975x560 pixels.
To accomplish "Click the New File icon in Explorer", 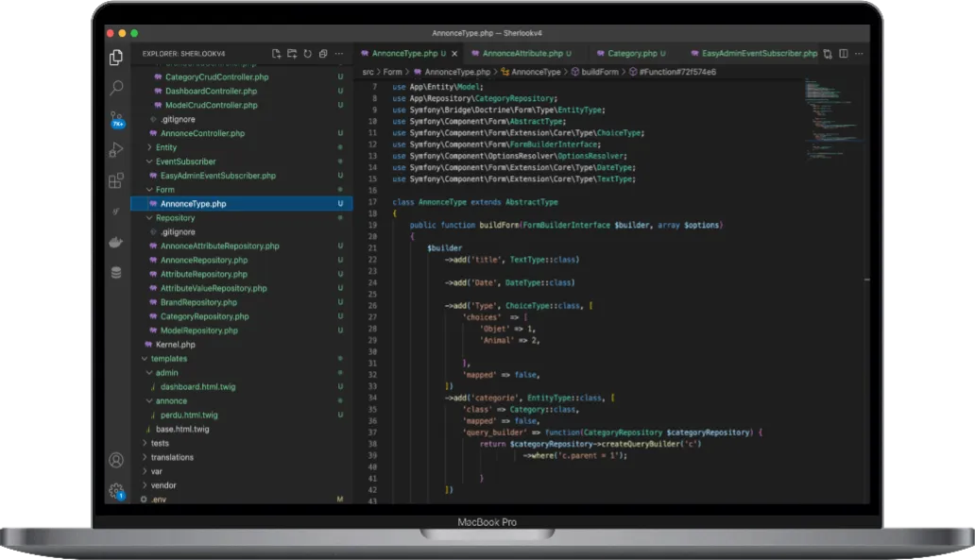I will (x=276, y=54).
